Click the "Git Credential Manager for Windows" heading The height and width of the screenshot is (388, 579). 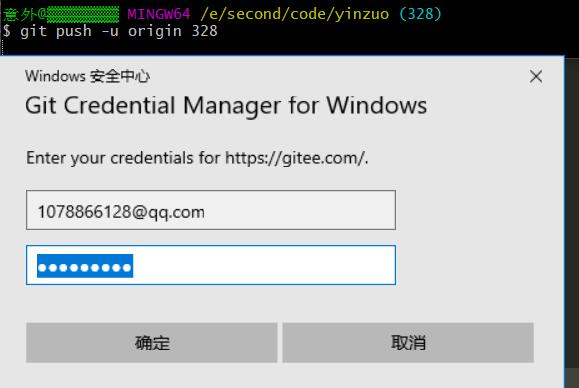tap(226, 106)
